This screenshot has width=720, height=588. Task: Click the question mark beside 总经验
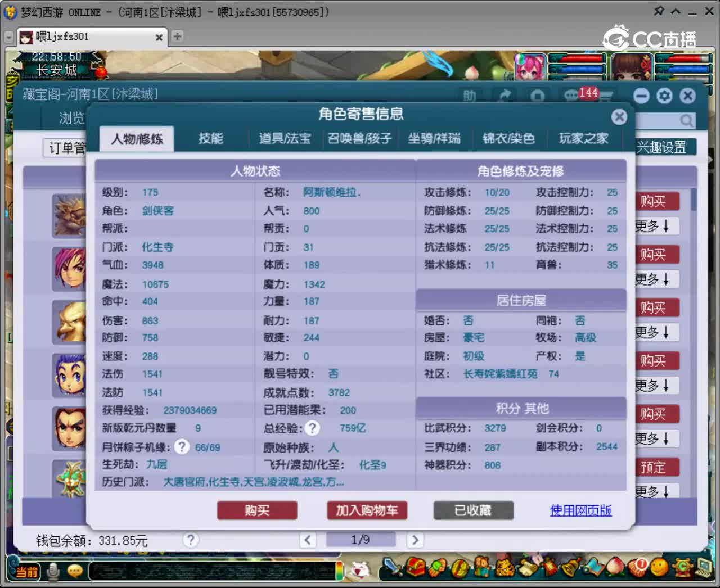[313, 428]
